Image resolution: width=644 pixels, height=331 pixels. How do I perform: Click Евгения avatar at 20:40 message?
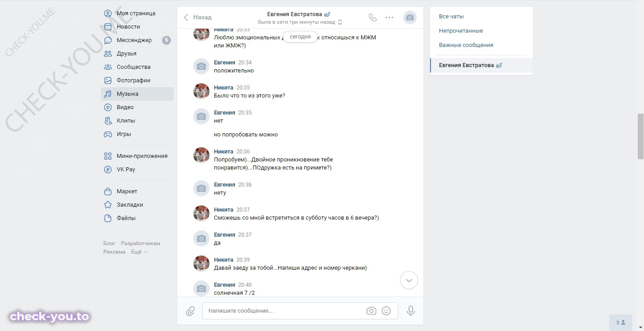pos(201,289)
